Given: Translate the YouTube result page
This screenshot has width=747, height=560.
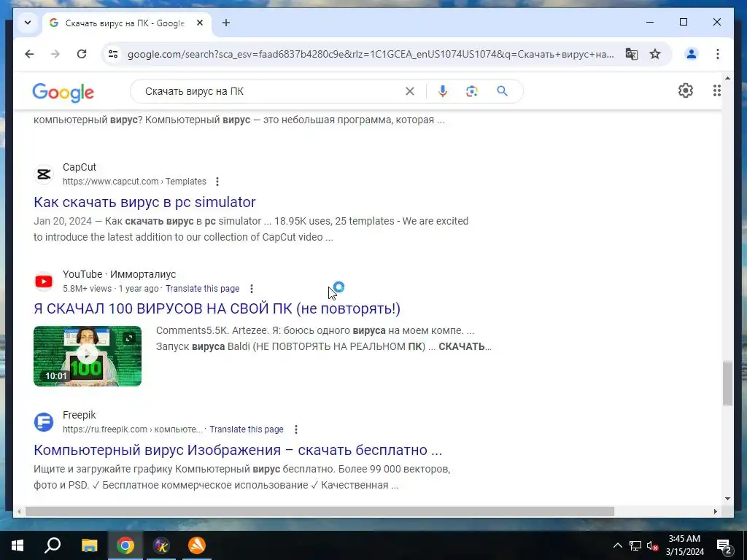Looking at the screenshot, I should [203, 289].
